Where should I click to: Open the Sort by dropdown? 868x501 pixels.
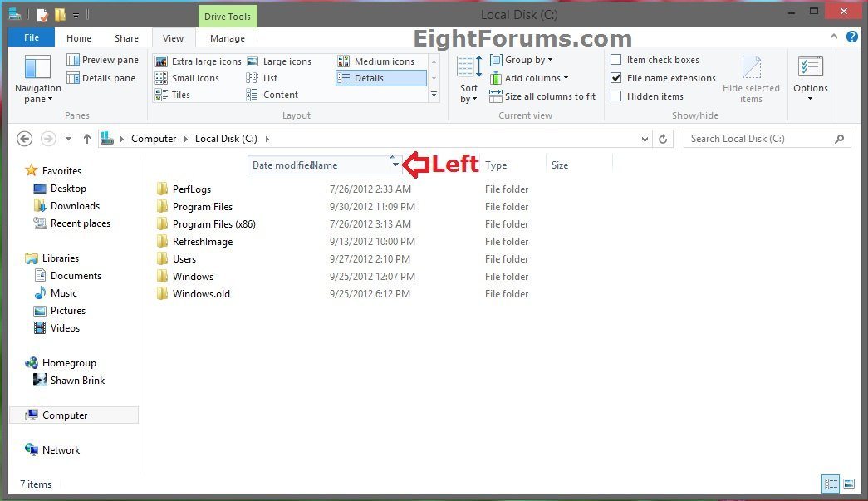tap(468, 80)
